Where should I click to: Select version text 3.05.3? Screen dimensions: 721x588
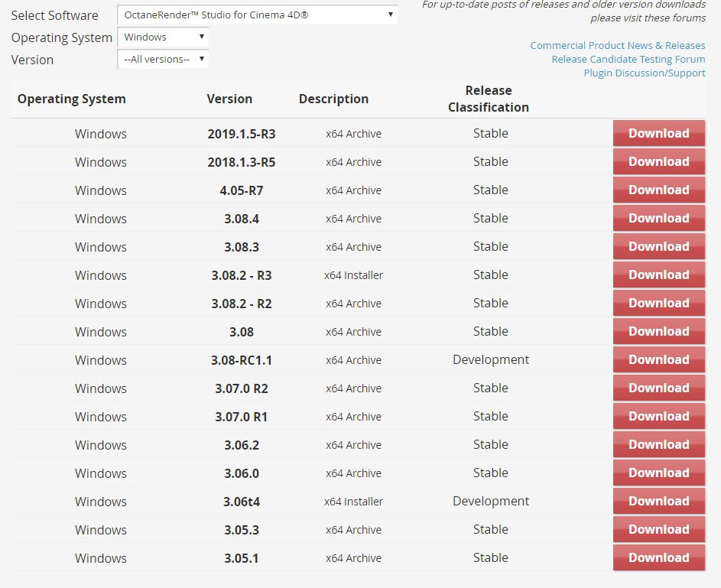click(242, 530)
